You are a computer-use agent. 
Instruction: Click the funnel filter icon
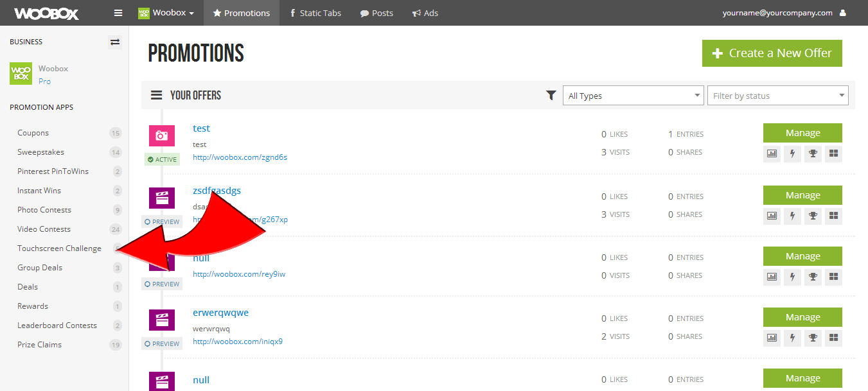pos(551,96)
